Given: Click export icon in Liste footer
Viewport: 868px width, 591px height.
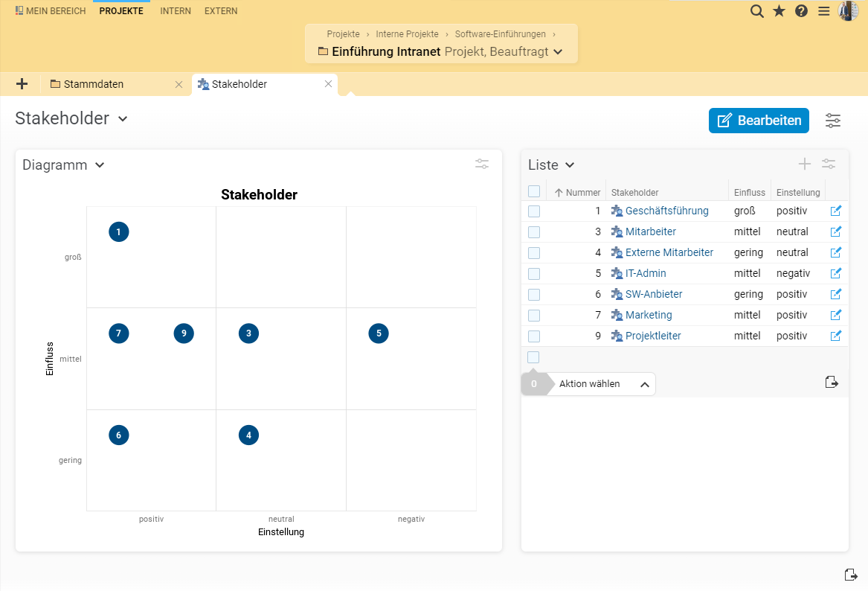Looking at the screenshot, I should pyautogui.click(x=832, y=383).
